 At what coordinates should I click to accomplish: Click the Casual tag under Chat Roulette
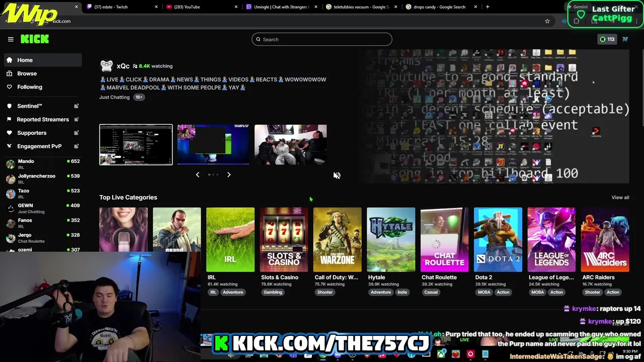[x=431, y=292]
